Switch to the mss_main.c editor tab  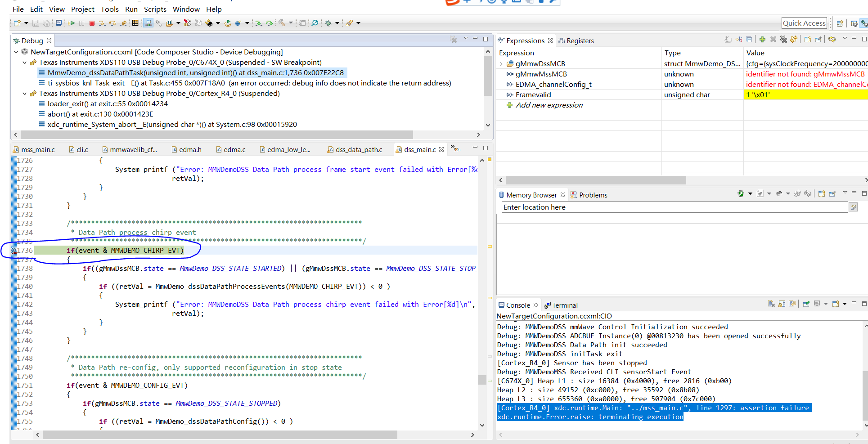tap(38, 149)
